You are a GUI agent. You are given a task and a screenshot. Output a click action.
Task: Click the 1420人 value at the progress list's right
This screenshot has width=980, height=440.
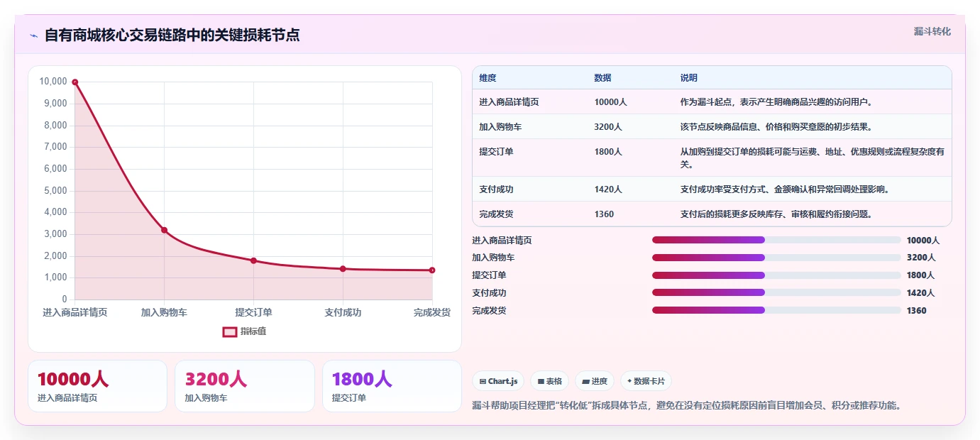[x=921, y=293]
